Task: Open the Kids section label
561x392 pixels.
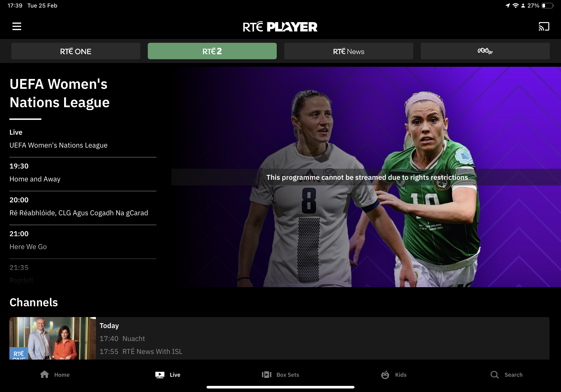Action: pos(401,375)
